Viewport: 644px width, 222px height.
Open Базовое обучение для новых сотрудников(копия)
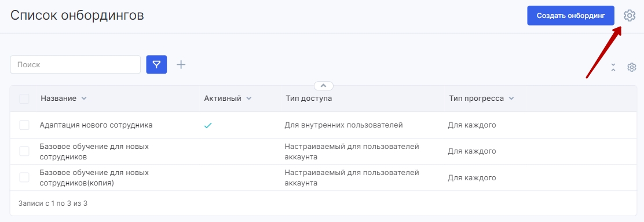tap(94, 177)
